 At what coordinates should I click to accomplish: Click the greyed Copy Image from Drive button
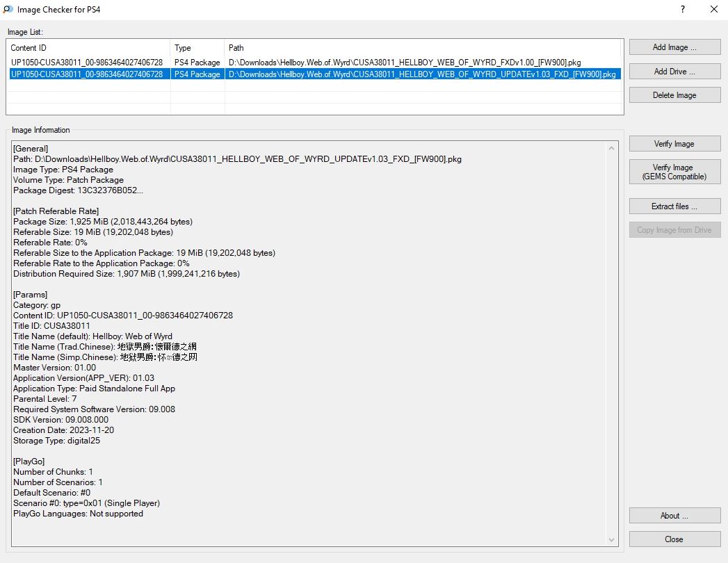674,230
